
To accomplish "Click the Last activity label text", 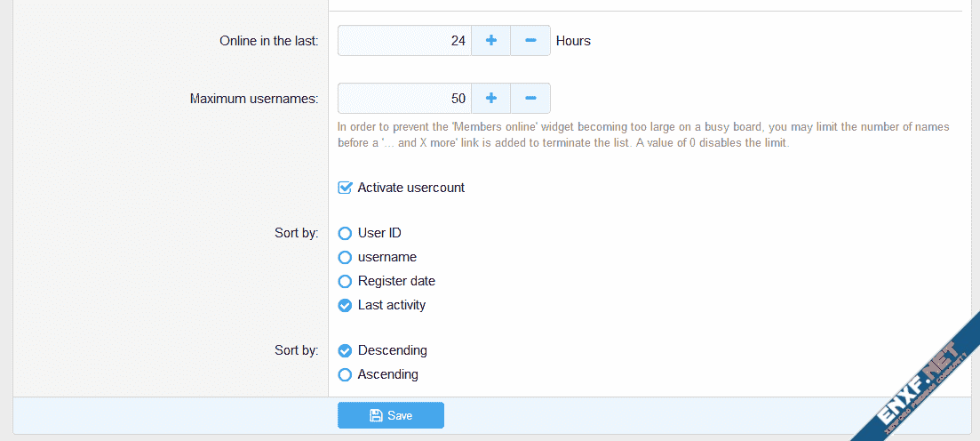I will click(392, 305).
